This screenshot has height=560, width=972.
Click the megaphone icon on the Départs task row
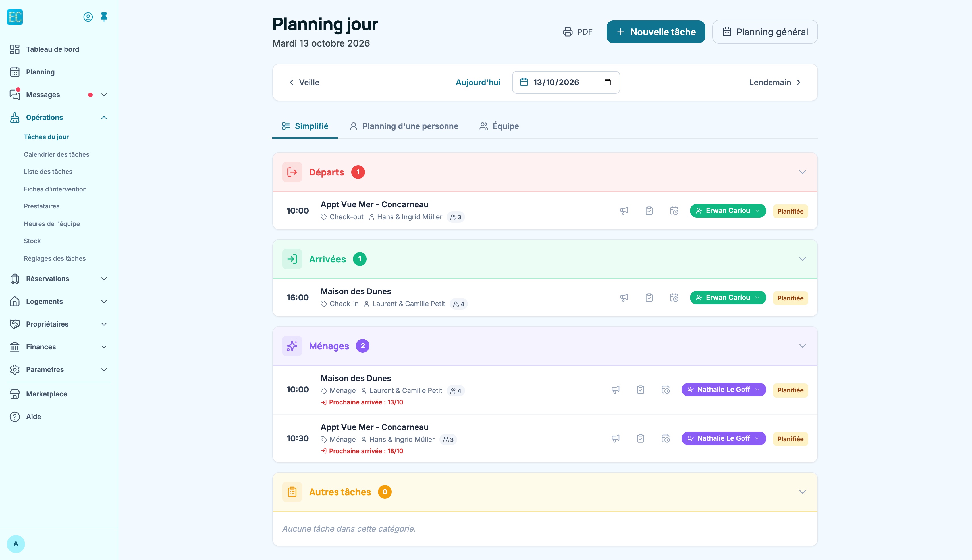tap(624, 211)
